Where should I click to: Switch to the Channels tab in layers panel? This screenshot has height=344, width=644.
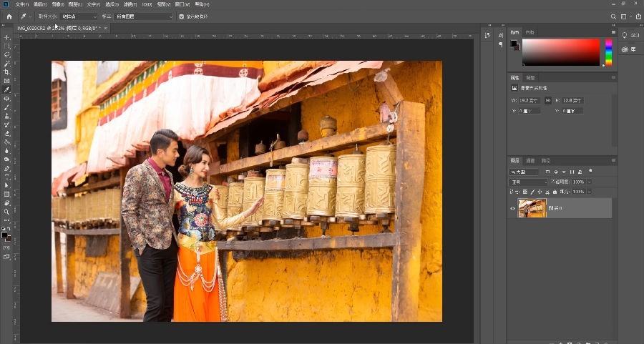click(530, 160)
